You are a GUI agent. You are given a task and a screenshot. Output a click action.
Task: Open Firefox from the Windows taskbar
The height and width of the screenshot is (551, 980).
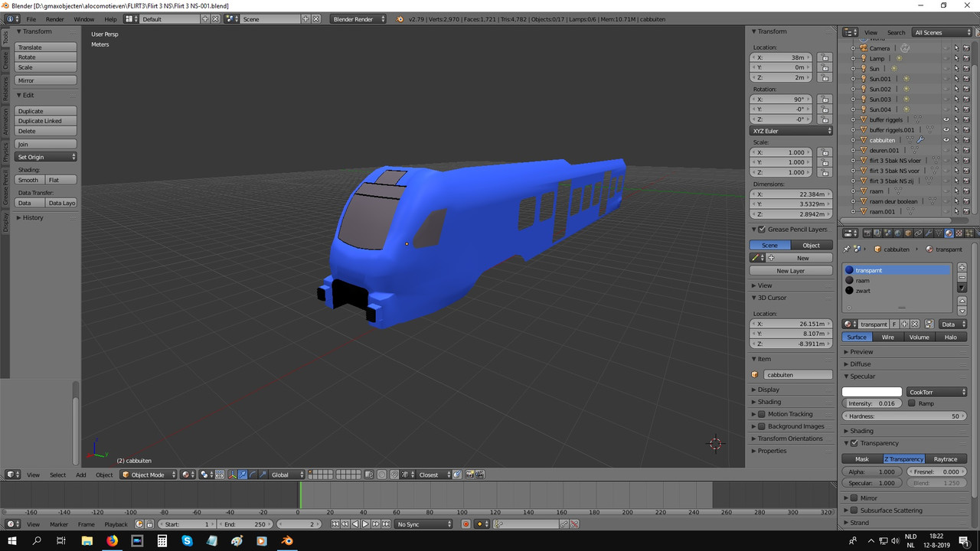pos(113,540)
